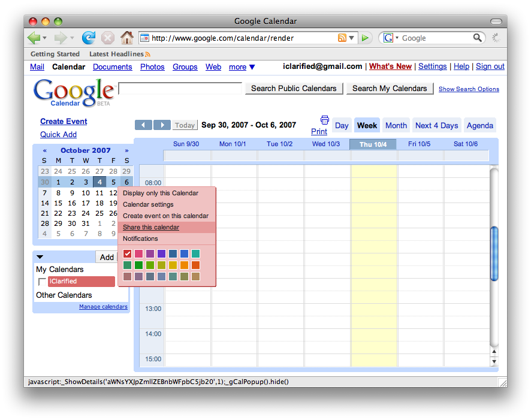Advance to next week with right arrow
Image resolution: width=531 pixels, height=420 pixels.
(x=162, y=125)
